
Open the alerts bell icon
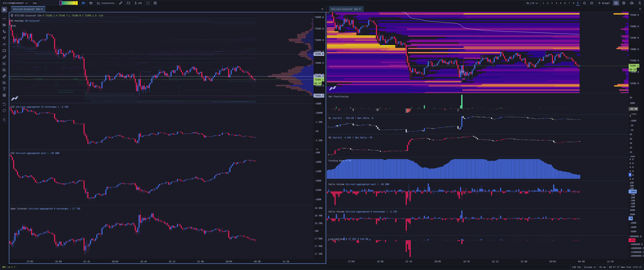[584, 3]
